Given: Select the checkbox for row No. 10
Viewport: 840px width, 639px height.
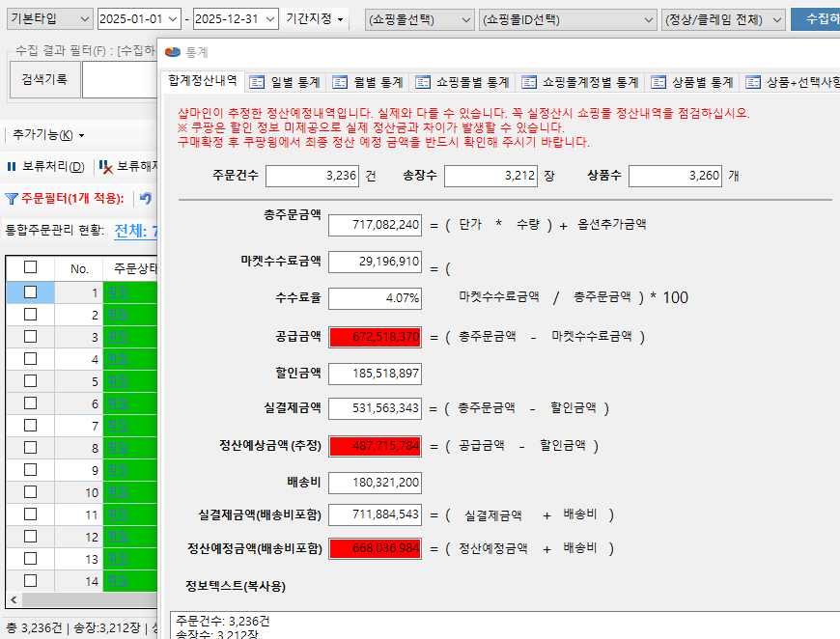Looking at the screenshot, I should coord(31,492).
